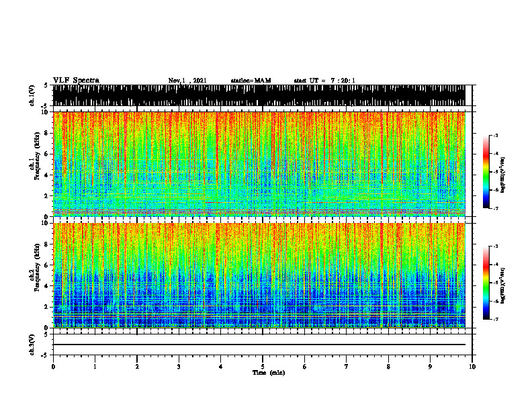The height and width of the screenshot is (411, 532).
Task: Click the date 'Nov 1, 2021'
Action: click(x=187, y=81)
